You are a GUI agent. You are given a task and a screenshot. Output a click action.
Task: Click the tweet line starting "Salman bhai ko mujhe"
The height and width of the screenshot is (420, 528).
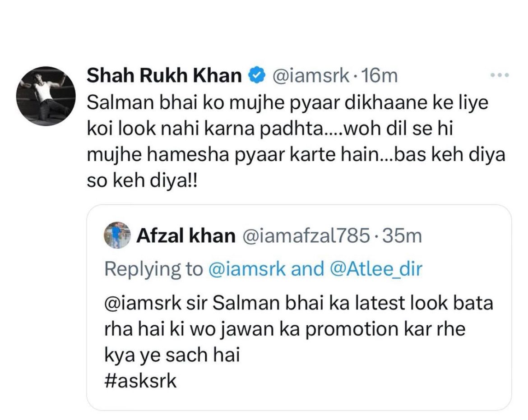point(287,103)
